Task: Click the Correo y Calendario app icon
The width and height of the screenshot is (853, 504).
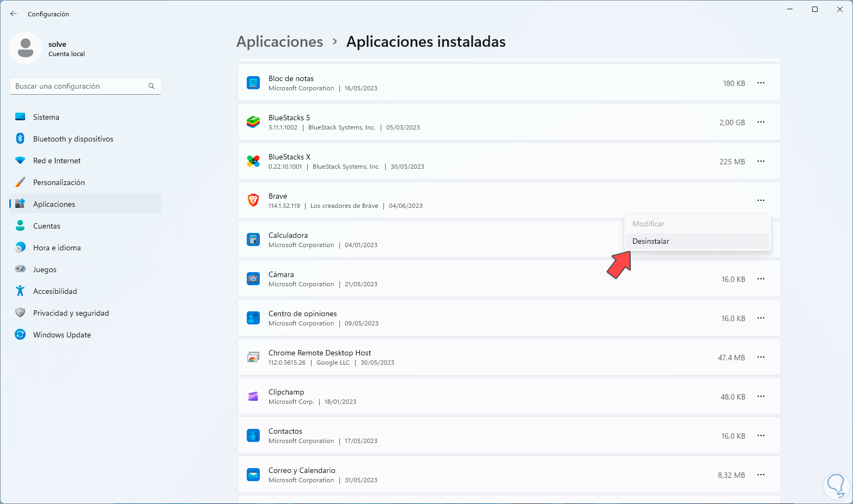Action: coord(253,475)
